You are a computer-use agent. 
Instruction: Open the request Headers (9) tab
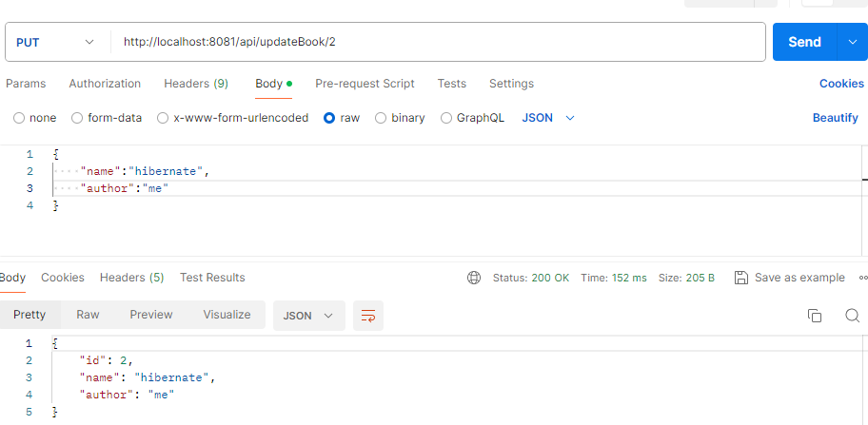point(196,84)
